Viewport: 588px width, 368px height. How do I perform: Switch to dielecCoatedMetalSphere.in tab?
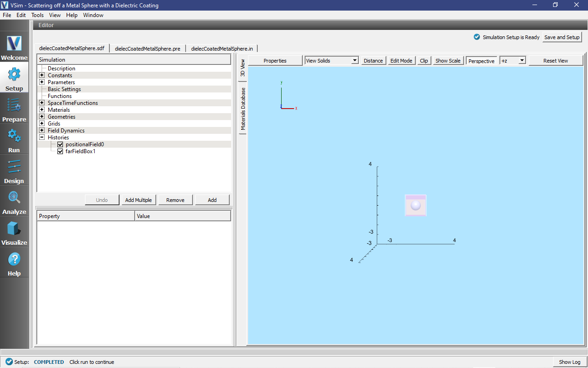tap(222, 48)
